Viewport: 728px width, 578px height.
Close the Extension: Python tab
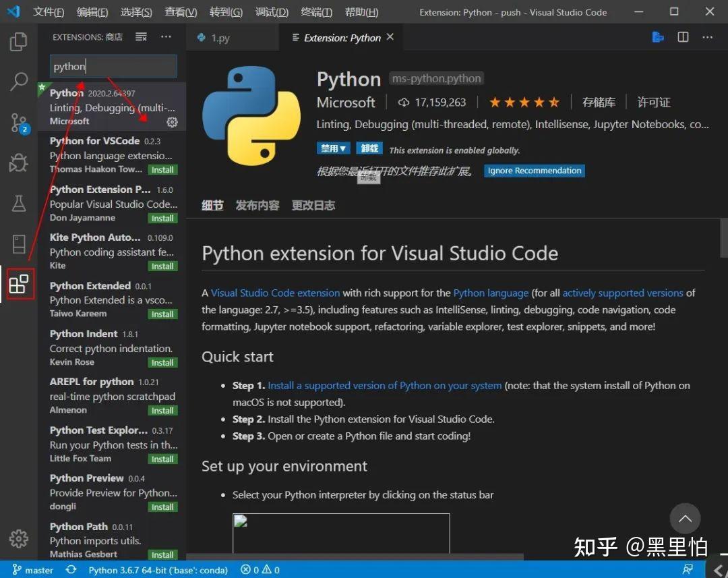click(390, 36)
